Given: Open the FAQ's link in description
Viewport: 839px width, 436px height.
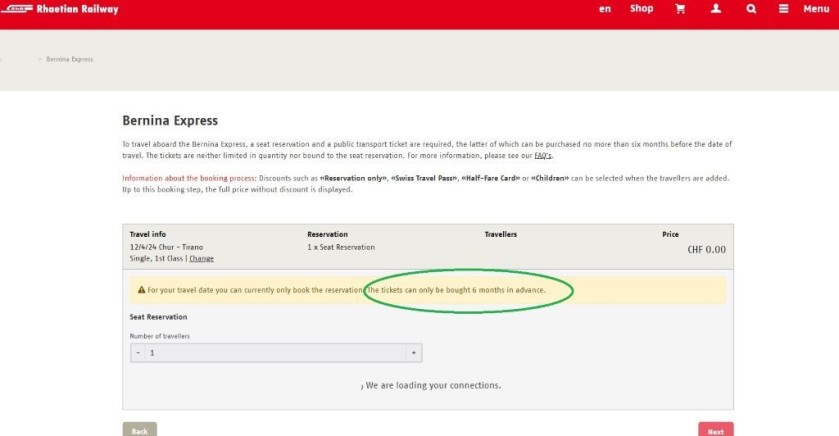Looking at the screenshot, I should pos(543,156).
